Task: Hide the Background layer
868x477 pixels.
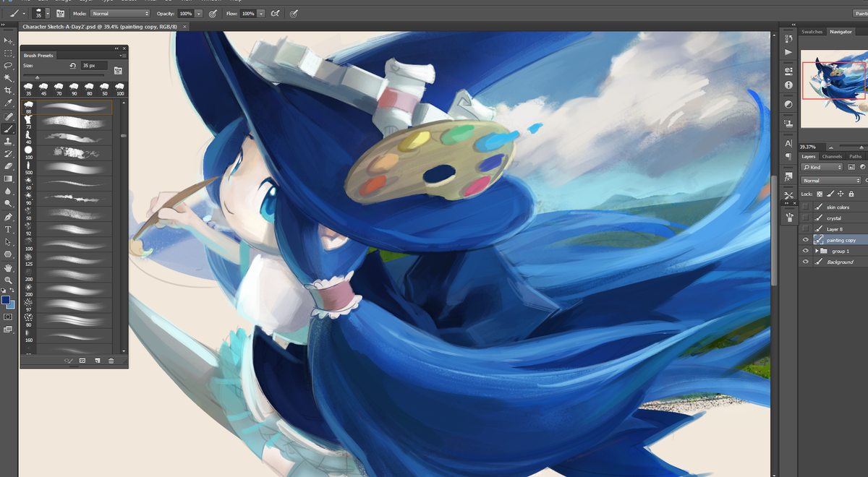Action: tap(806, 262)
